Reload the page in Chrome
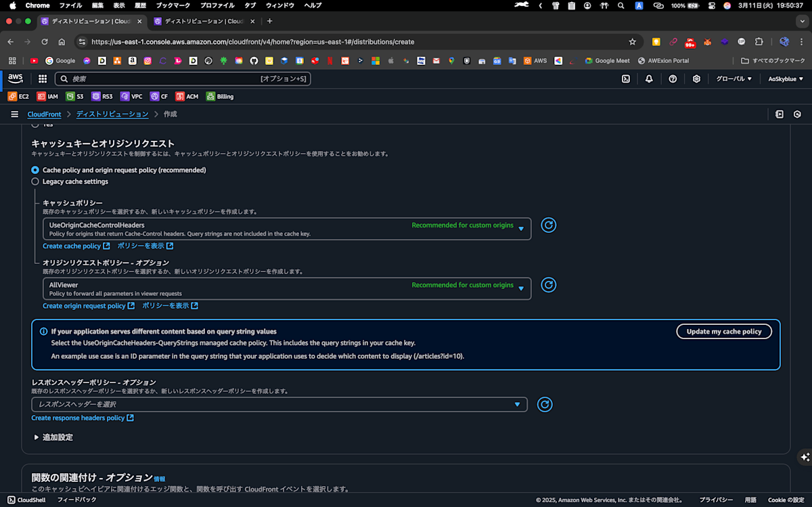Image resolution: width=812 pixels, height=507 pixels. [x=45, y=41]
